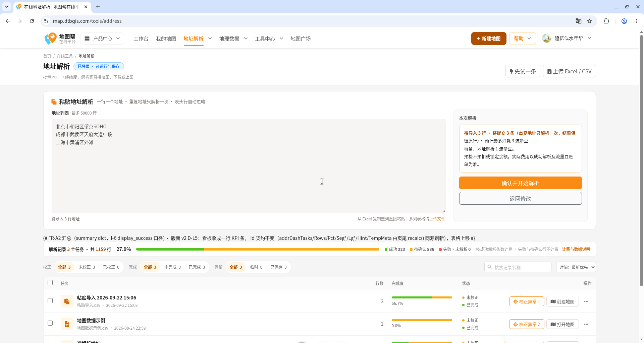Click the 27.9% overall progress bar
This screenshot has width=644, height=343.
[x=258, y=249]
